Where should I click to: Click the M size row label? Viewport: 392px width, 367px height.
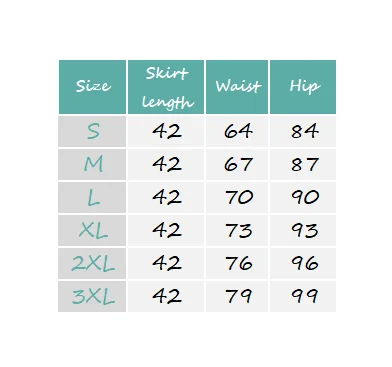(x=92, y=164)
